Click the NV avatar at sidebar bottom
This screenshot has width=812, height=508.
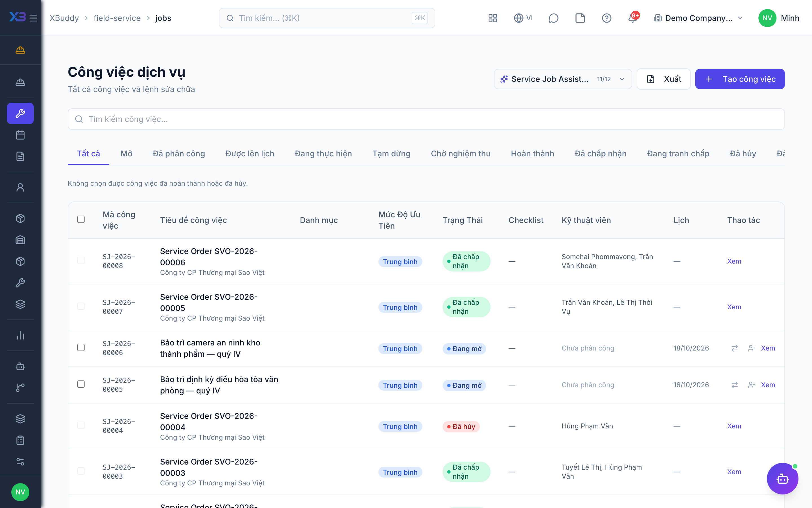coord(20,492)
